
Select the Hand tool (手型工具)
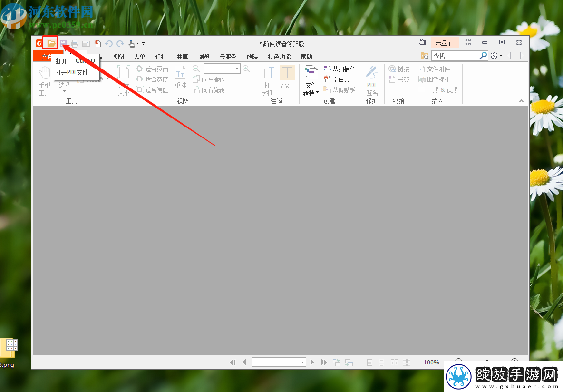(45, 81)
